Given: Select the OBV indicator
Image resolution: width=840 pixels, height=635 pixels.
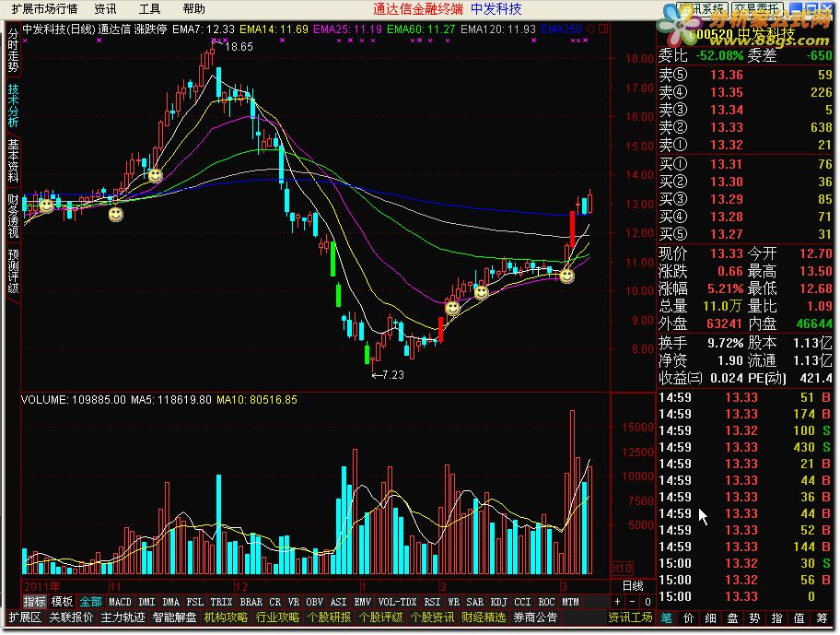Looking at the screenshot, I should click(314, 602).
